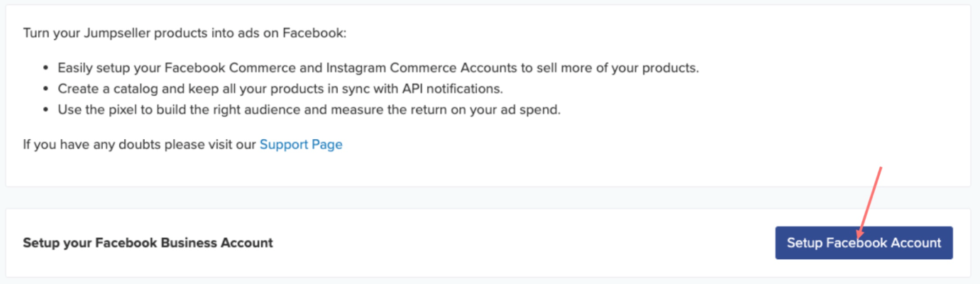Click the words 'ad spend' in the third bullet

(x=534, y=110)
